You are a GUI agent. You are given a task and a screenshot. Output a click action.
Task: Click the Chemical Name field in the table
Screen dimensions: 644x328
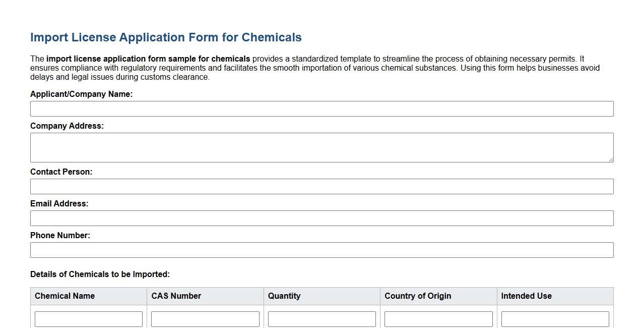tap(88, 318)
